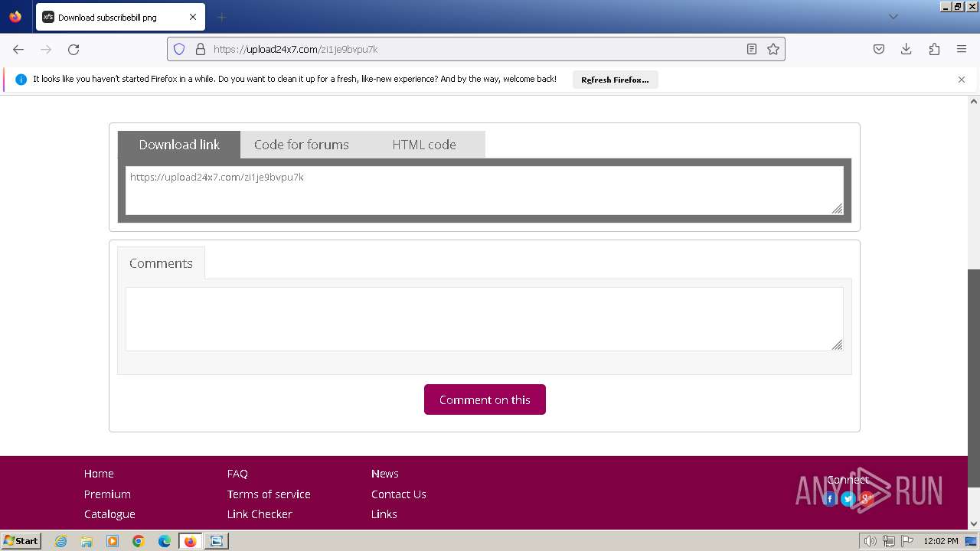Open File Explorer from the taskbar
The image size is (980, 551).
87,541
